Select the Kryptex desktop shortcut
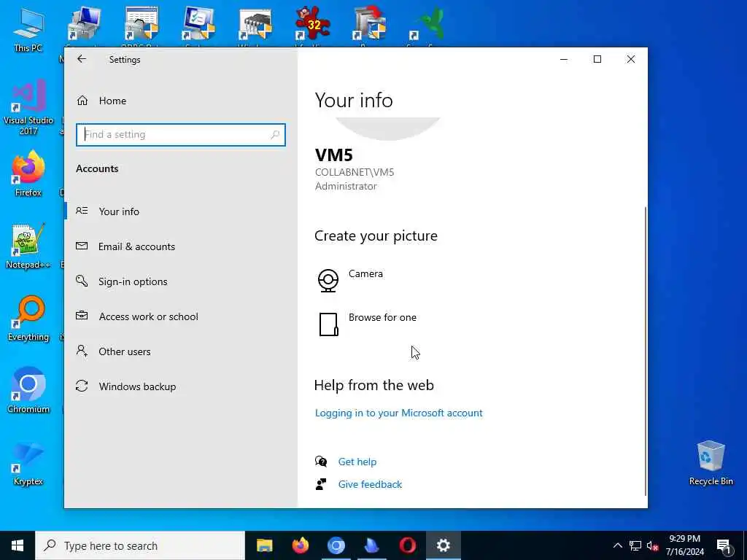 coord(28,463)
